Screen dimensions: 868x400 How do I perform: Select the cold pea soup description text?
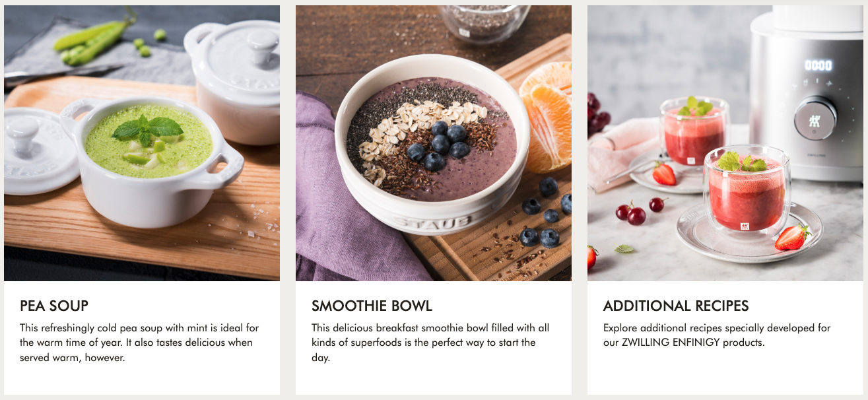point(139,343)
